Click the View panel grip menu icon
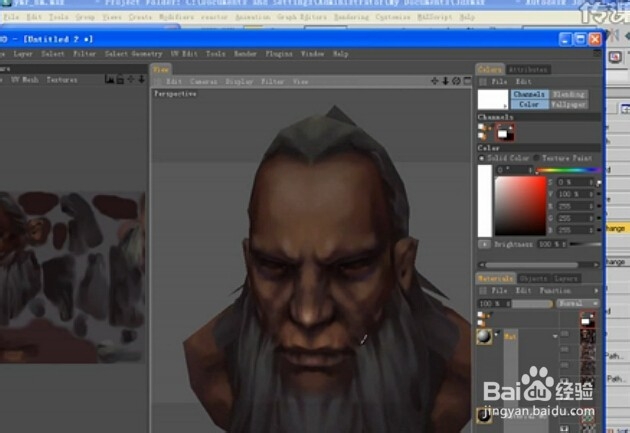 pyautogui.click(x=158, y=82)
